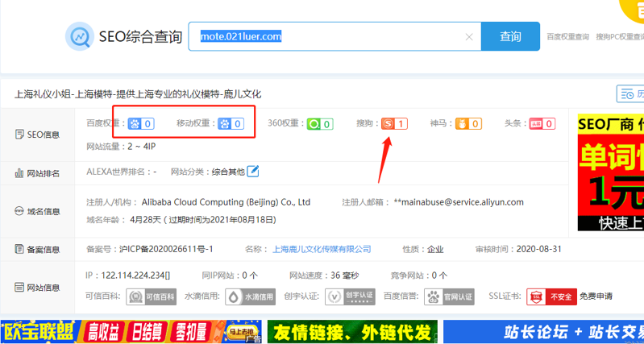Click the 备案信息 record icon
This screenshot has height=344, width=644.
pyautogui.click(x=19, y=249)
